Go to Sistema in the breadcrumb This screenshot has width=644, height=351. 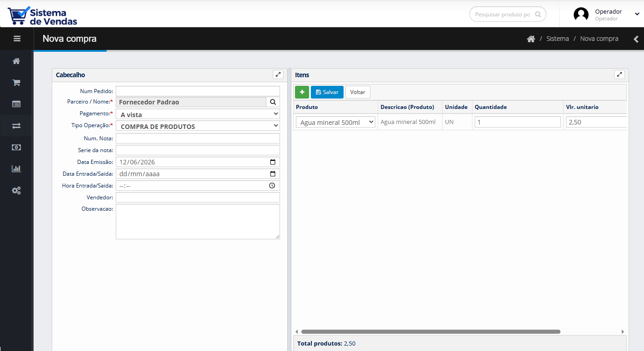pyautogui.click(x=557, y=39)
